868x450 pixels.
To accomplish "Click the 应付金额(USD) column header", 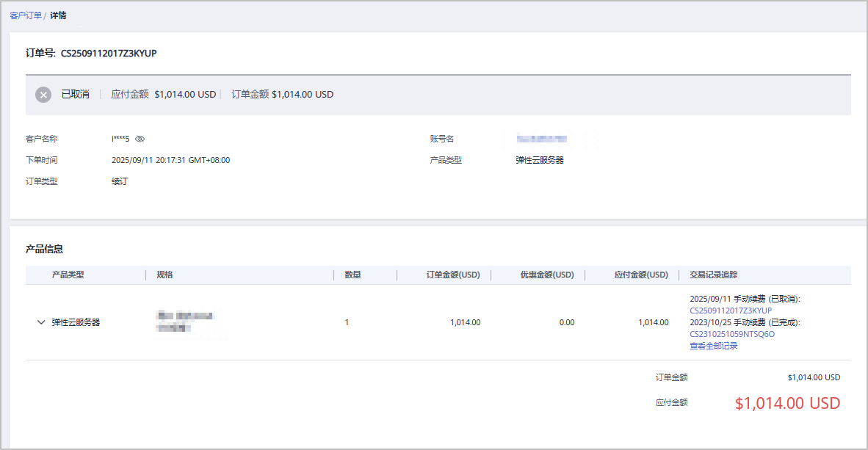I will [x=640, y=275].
